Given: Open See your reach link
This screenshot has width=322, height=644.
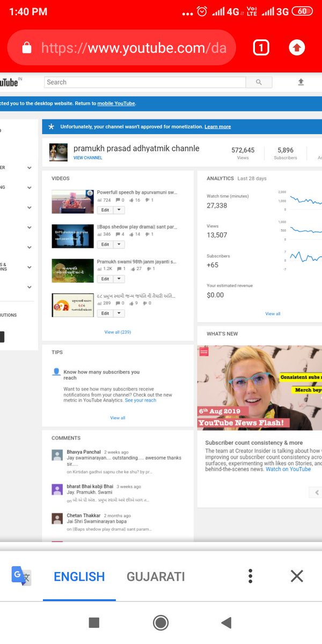Looking at the screenshot, I should coord(141,400).
